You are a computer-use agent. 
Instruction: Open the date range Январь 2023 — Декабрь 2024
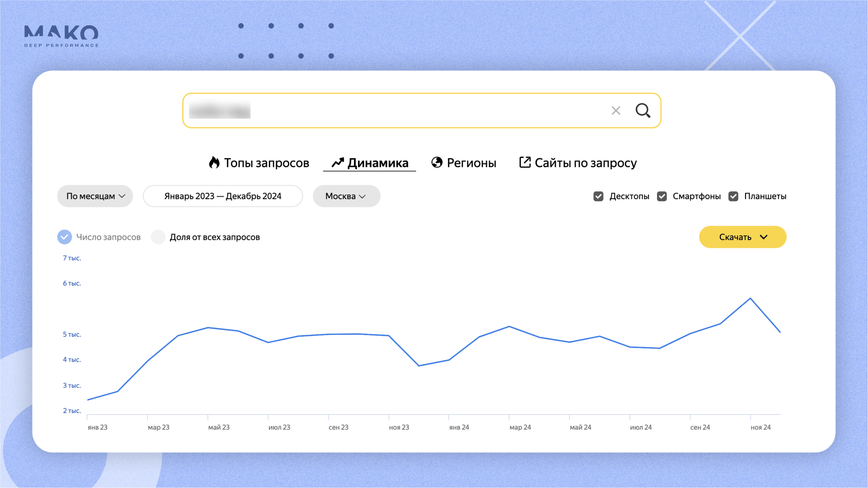[223, 196]
